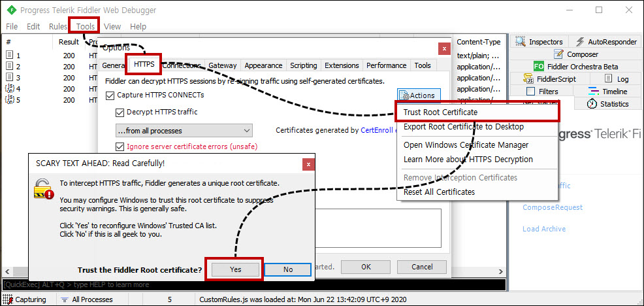
Task: Click the Content-Type column header
Action: coord(479,42)
